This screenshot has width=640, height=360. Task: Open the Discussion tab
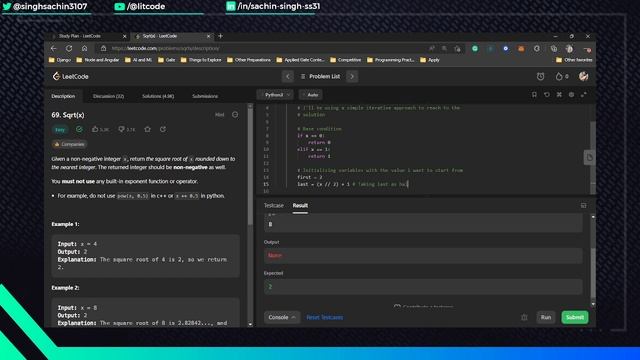(x=109, y=96)
